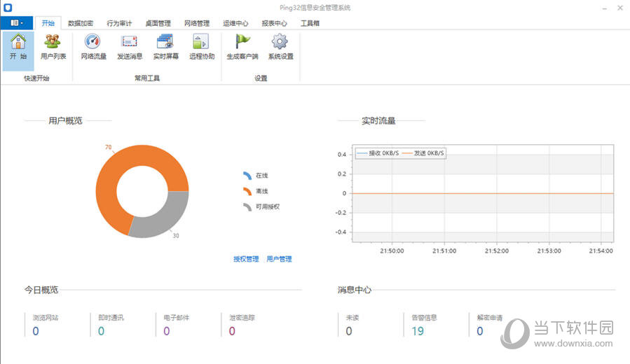Toggle the 可用授权 legend entry
The height and width of the screenshot is (364, 630).
coord(261,206)
